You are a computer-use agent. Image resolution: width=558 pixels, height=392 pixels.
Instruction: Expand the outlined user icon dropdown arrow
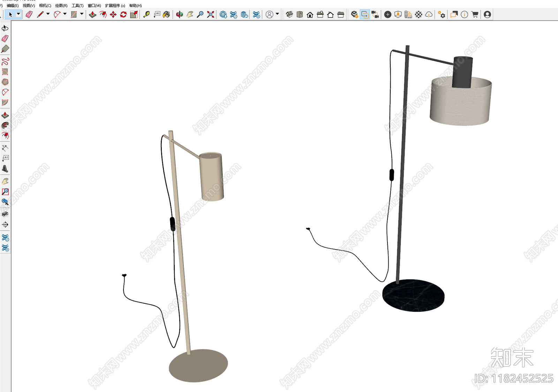[277, 14]
